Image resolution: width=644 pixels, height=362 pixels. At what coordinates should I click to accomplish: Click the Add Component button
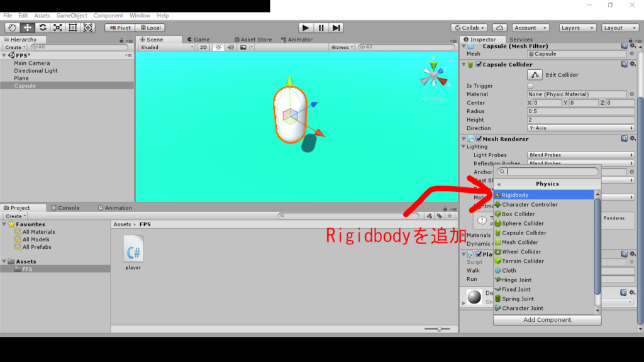(547, 320)
